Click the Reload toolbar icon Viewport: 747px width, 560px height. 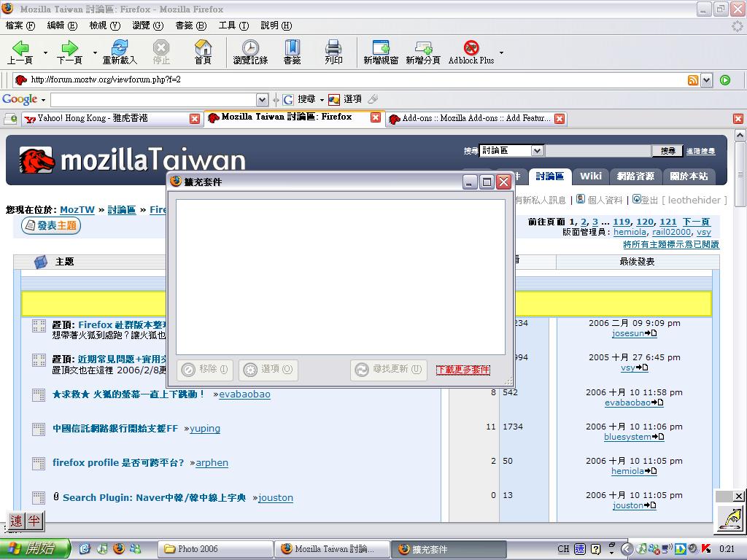point(120,52)
